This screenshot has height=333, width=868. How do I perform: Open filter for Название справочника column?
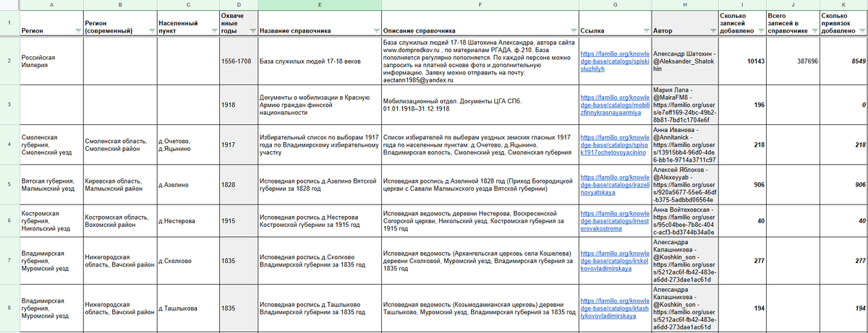pos(375,31)
